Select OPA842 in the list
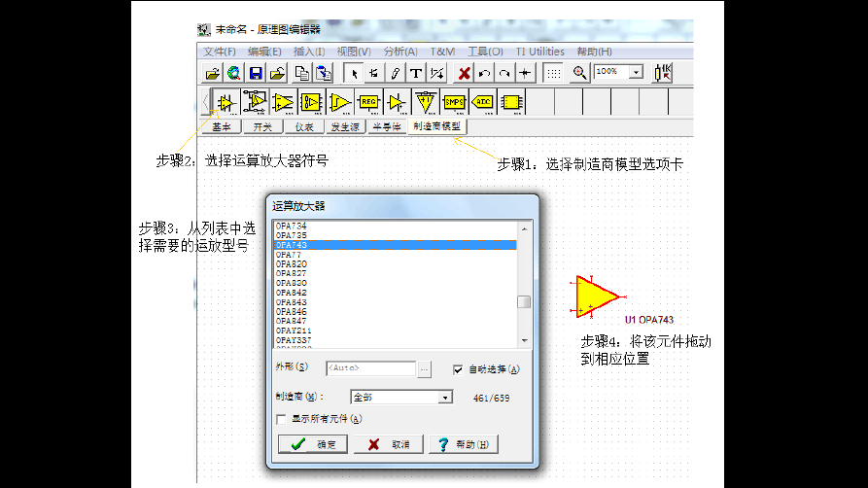This screenshot has height=488, width=868. pos(396,293)
